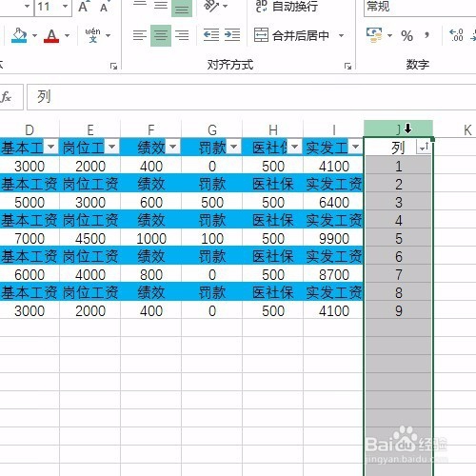Select column F header
476x476 pixels.
pyautogui.click(x=151, y=129)
